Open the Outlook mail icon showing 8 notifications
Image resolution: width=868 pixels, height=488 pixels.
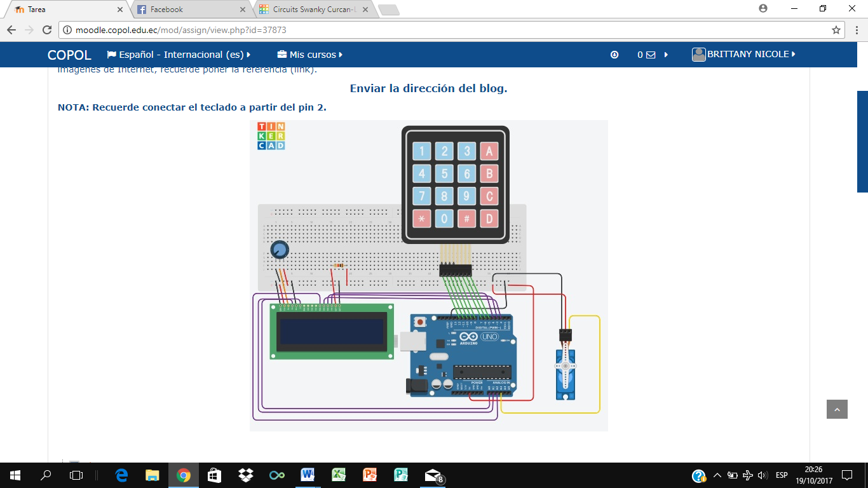[x=431, y=475]
